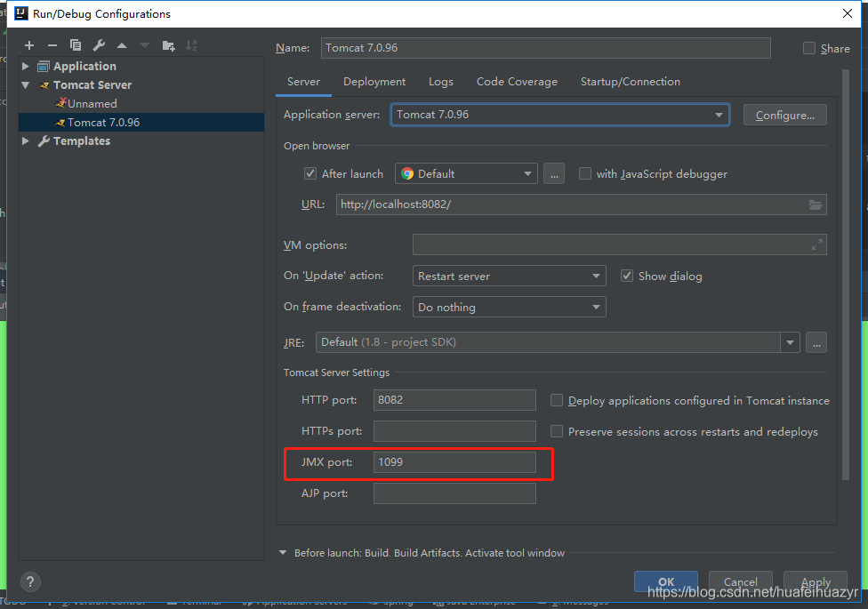Image resolution: width=868 pixels, height=609 pixels.
Task: Open the Application server dropdown
Action: tap(559, 115)
